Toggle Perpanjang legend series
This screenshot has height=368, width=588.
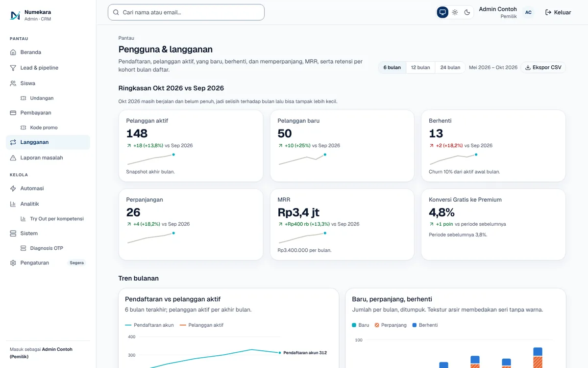(391, 325)
